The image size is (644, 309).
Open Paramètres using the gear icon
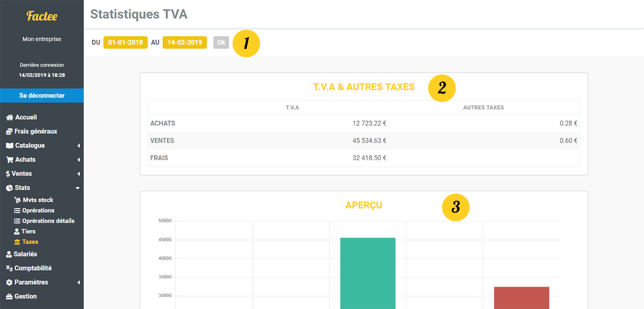(x=8, y=282)
